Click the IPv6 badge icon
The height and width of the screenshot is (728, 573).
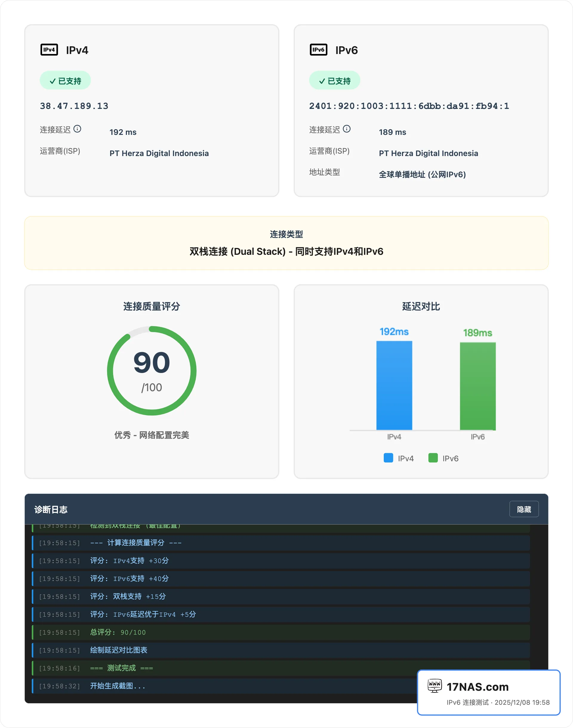pos(318,50)
